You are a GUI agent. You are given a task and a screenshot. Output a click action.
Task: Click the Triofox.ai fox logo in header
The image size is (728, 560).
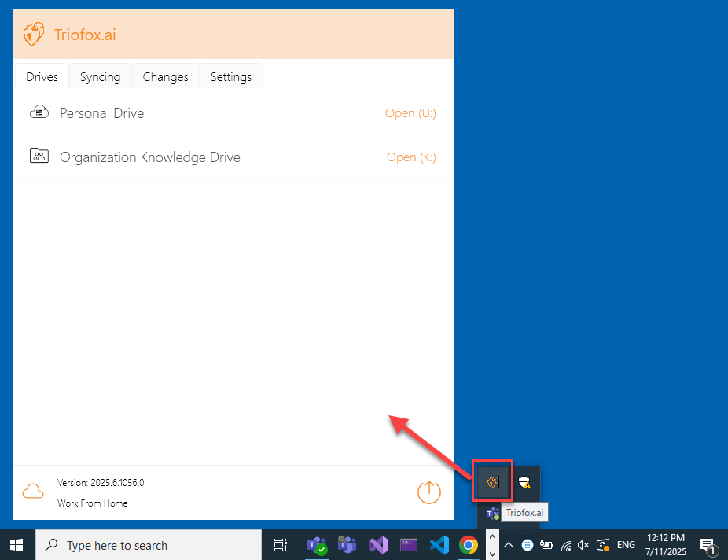coord(34,35)
